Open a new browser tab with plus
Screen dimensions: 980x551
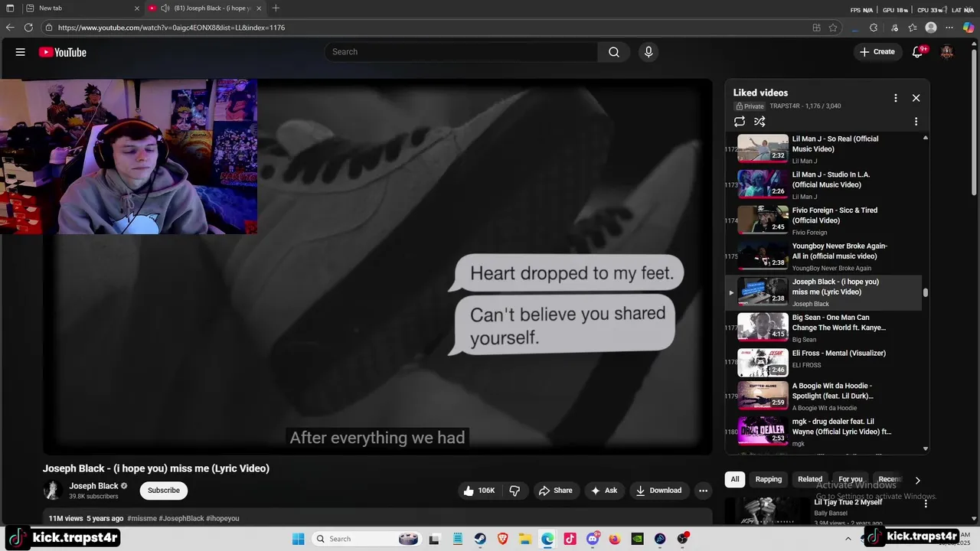click(276, 8)
